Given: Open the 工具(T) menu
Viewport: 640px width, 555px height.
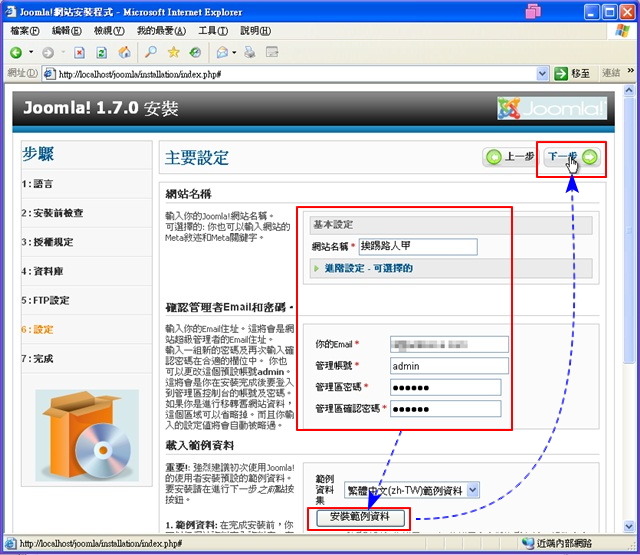Looking at the screenshot, I should coord(213,31).
